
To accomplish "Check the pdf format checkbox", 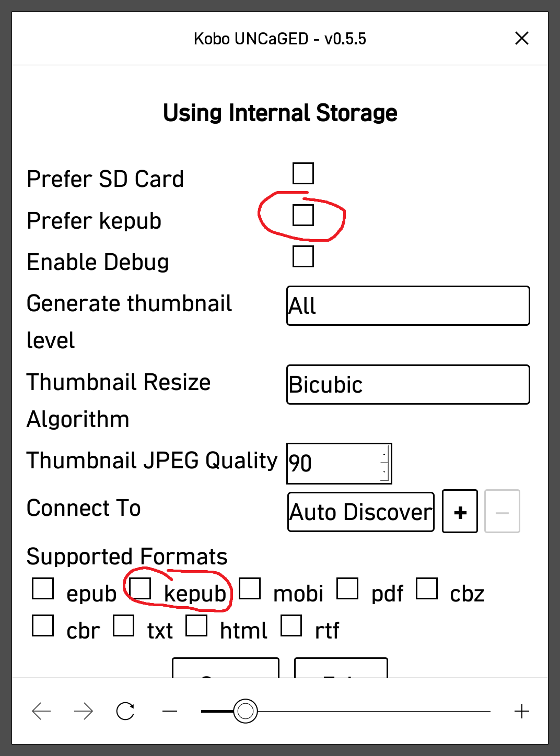I will click(x=347, y=588).
